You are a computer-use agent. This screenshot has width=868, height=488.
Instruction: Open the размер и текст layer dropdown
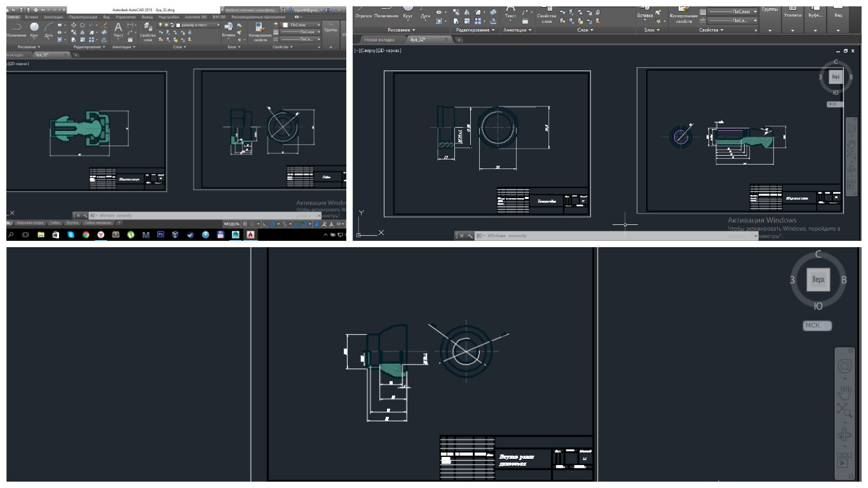pyautogui.click(x=189, y=25)
